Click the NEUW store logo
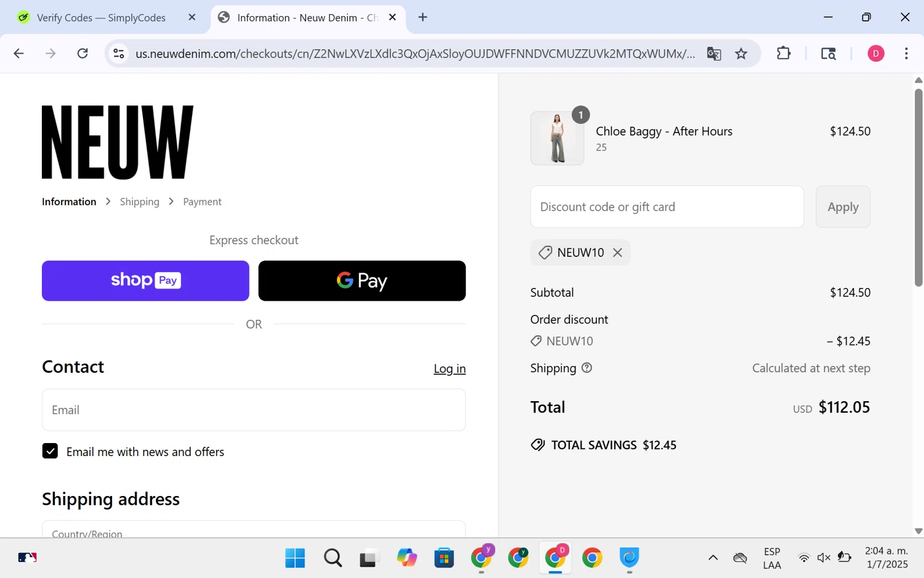This screenshot has height=578, width=924. pos(118,142)
